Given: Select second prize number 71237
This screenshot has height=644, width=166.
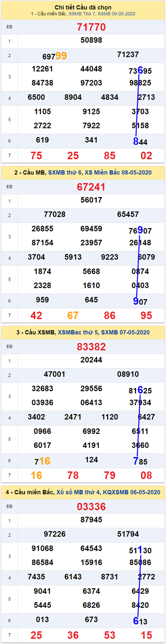Looking at the screenshot, I should pos(128,55).
